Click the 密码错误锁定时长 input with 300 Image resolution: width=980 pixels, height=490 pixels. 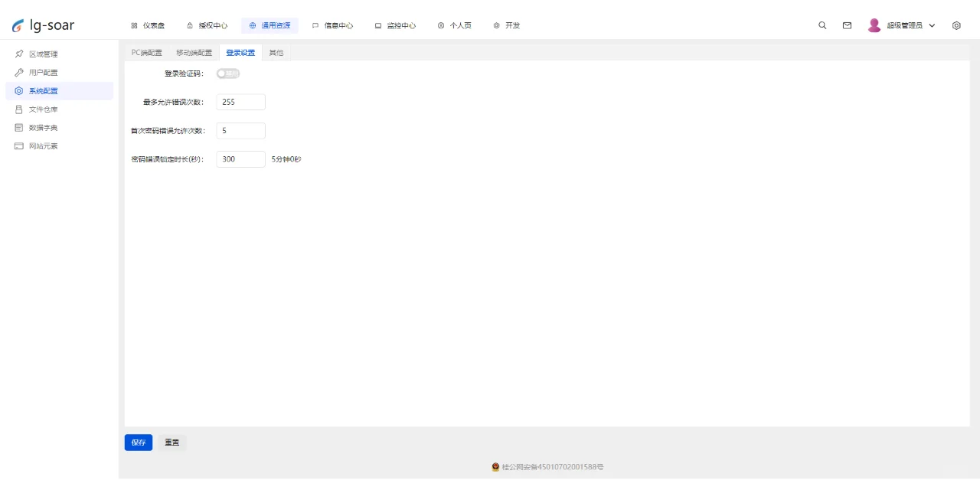240,159
